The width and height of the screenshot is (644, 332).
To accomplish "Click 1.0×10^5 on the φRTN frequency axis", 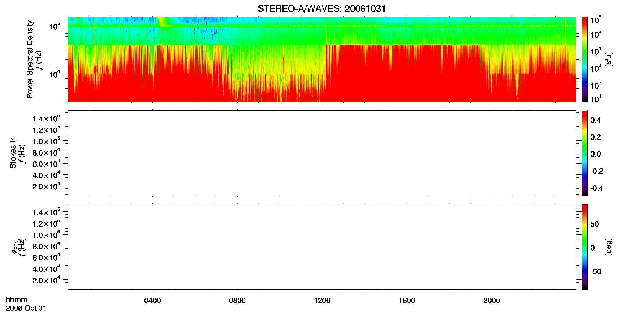I will tap(46, 235).
